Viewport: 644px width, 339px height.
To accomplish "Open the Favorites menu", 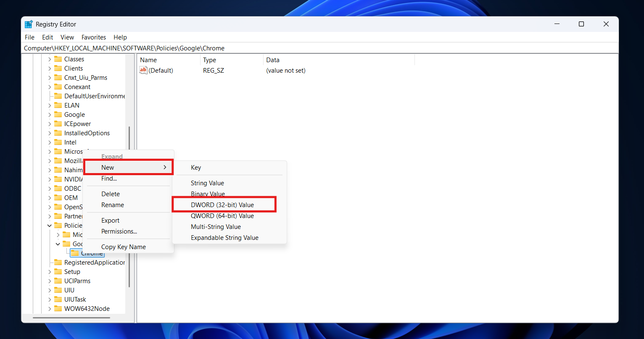I will point(93,37).
